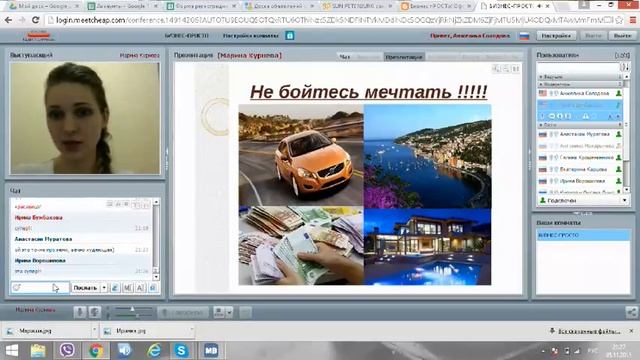Click the Выйти logout button
Screen dimensions: 640x360
[622, 36]
